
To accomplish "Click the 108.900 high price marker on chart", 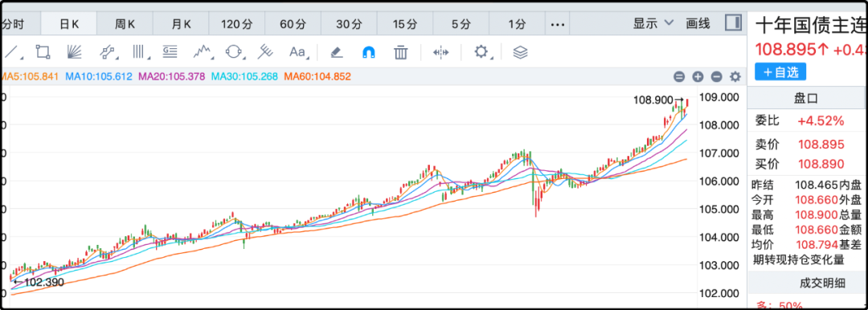I will 659,100.
